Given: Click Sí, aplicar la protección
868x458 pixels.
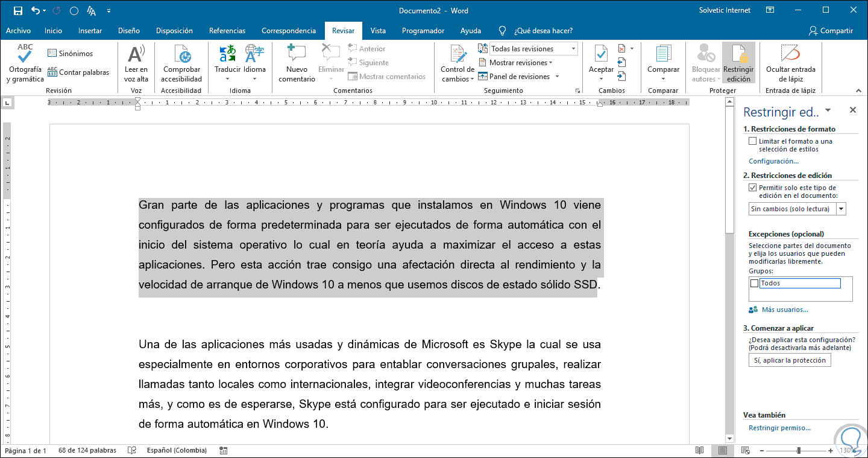Looking at the screenshot, I should pos(790,360).
